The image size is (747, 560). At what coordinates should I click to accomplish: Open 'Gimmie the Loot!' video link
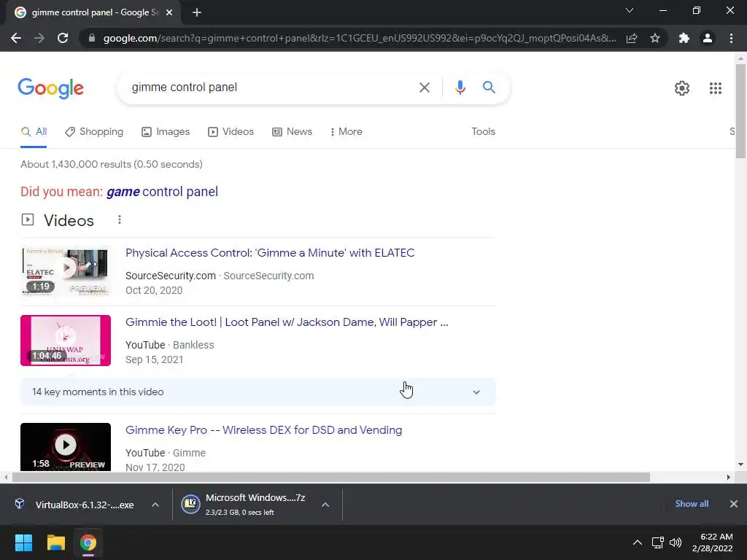coord(287,322)
